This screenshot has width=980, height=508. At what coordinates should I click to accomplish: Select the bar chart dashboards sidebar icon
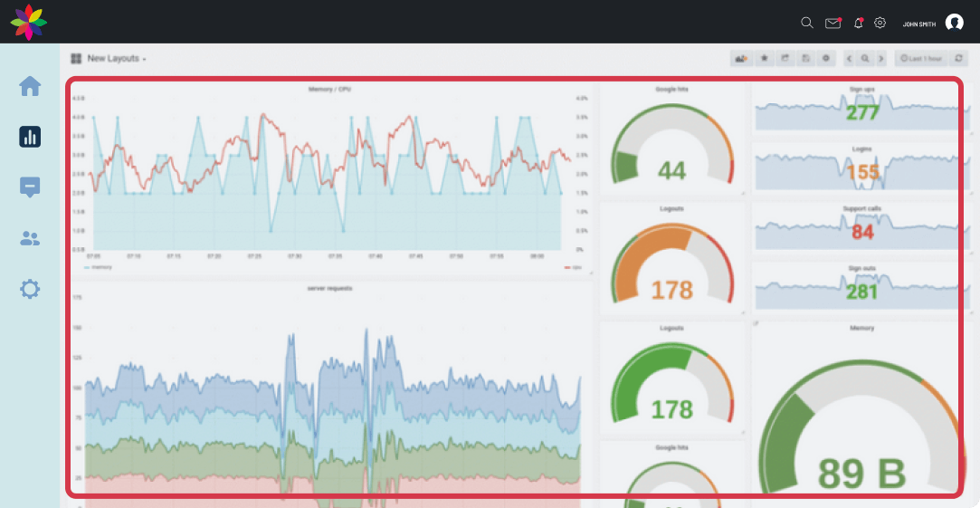pos(30,137)
